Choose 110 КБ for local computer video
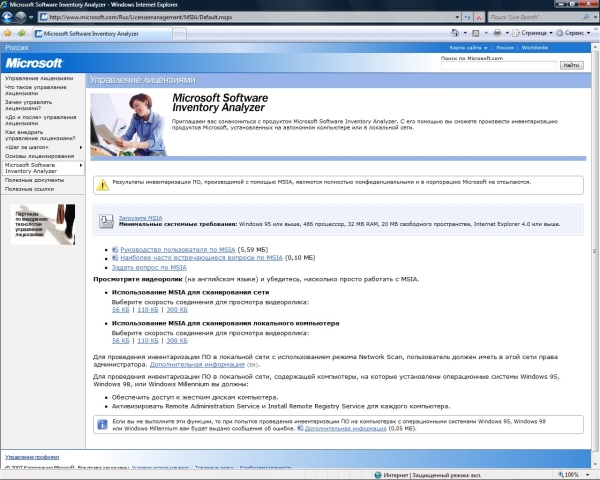 [x=148, y=341]
